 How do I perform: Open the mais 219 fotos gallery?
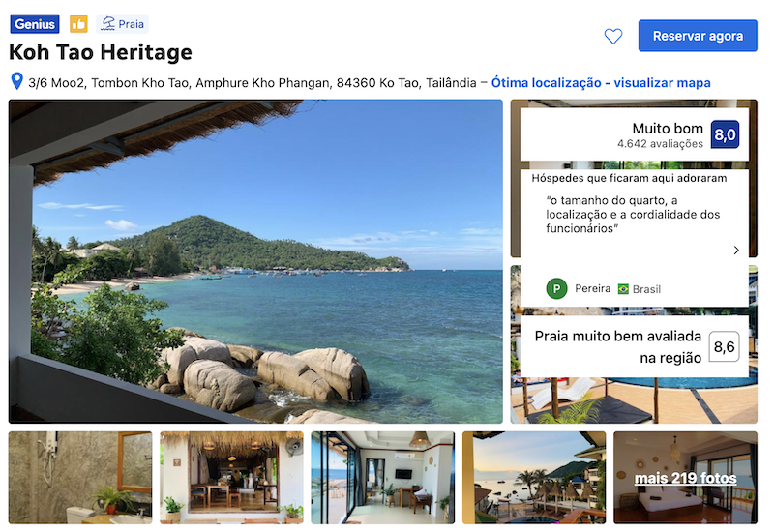(x=685, y=478)
